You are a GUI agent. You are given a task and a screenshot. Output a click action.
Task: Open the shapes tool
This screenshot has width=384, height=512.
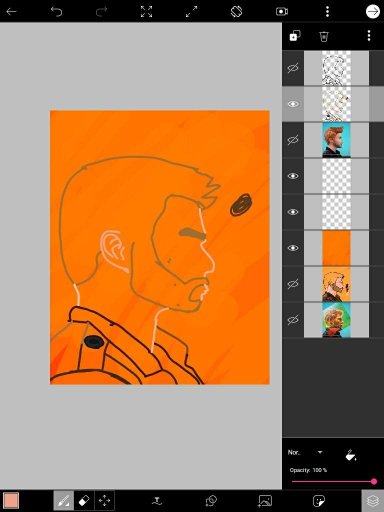pos(211,501)
